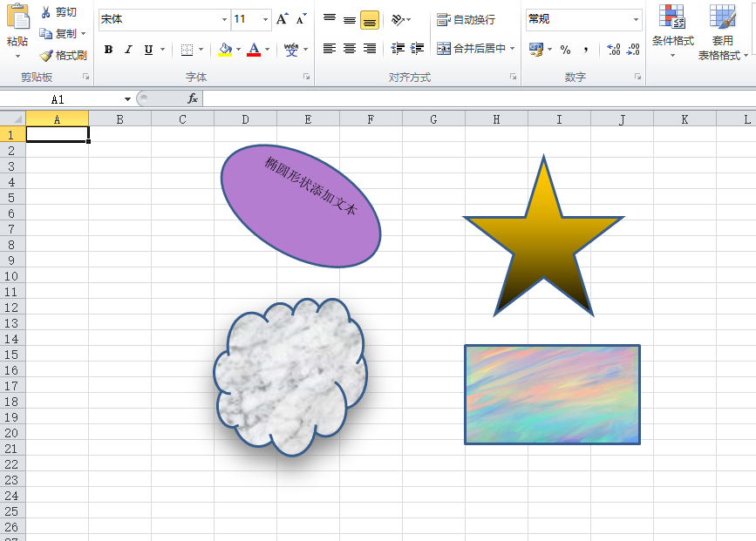The height and width of the screenshot is (541, 756).
Task: Open the borders dropdown arrow
Action: click(201, 49)
